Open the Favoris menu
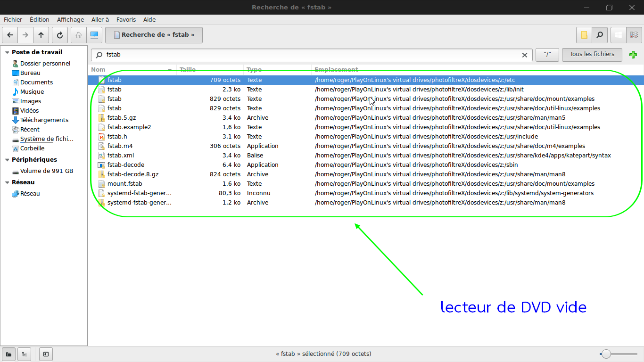 coord(126,20)
